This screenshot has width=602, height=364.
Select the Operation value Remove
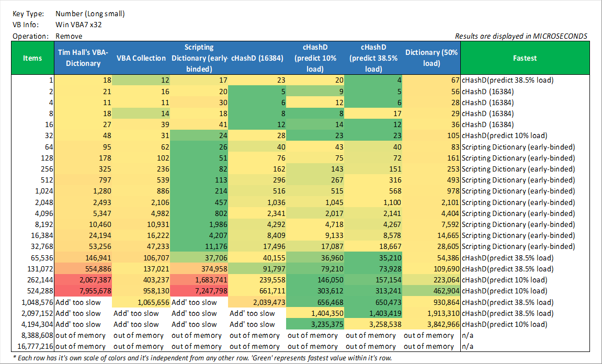click(69, 36)
